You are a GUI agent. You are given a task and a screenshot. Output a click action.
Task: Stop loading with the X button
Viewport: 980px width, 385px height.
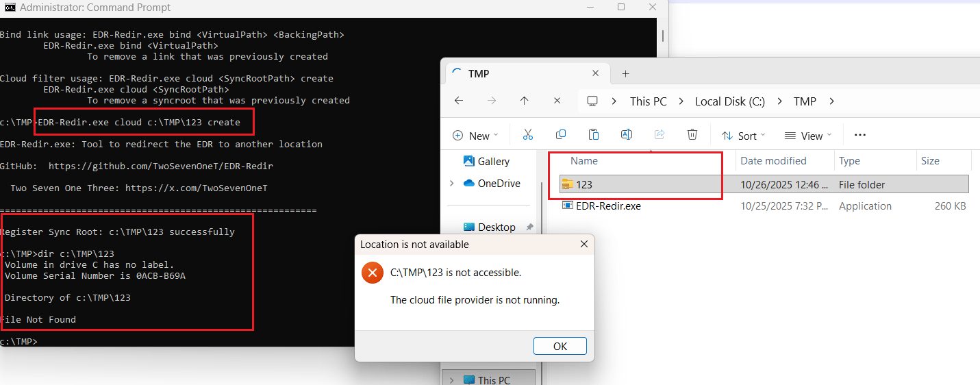[x=557, y=101]
